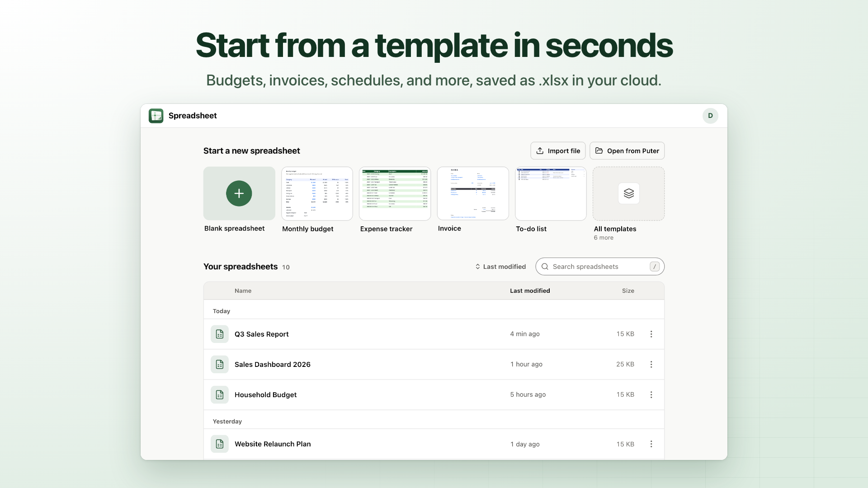
Task: Click the magnifier icon in search box
Action: (545, 267)
